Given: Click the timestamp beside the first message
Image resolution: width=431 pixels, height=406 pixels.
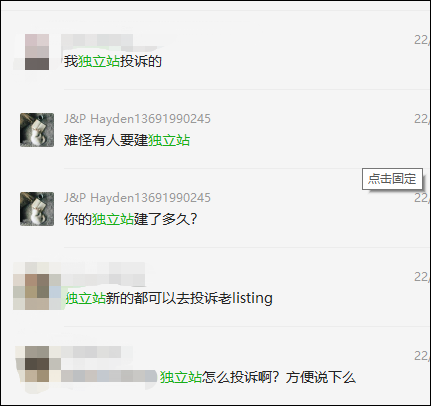Looking at the screenshot, I should [x=422, y=40].
